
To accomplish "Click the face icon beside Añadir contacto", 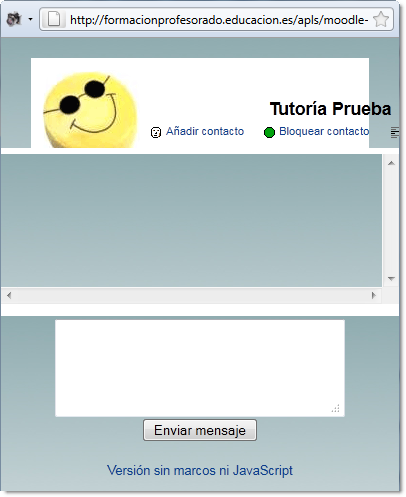I will point(156,132).
